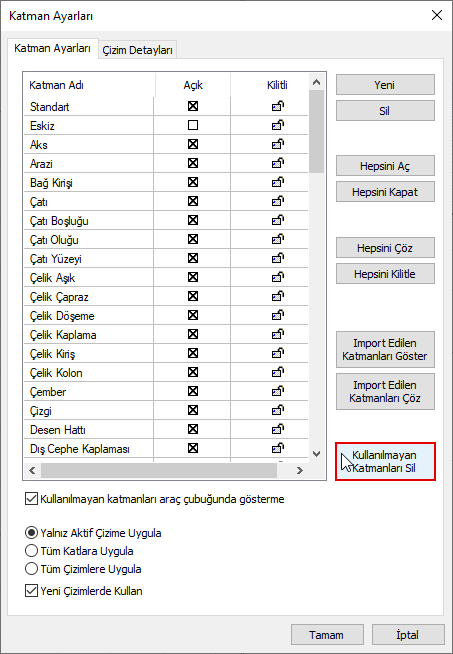Click the layer list's up scroll arrow
Viewport: 453px width, 654px height.
pyautogui.click(x=317, y=82)
